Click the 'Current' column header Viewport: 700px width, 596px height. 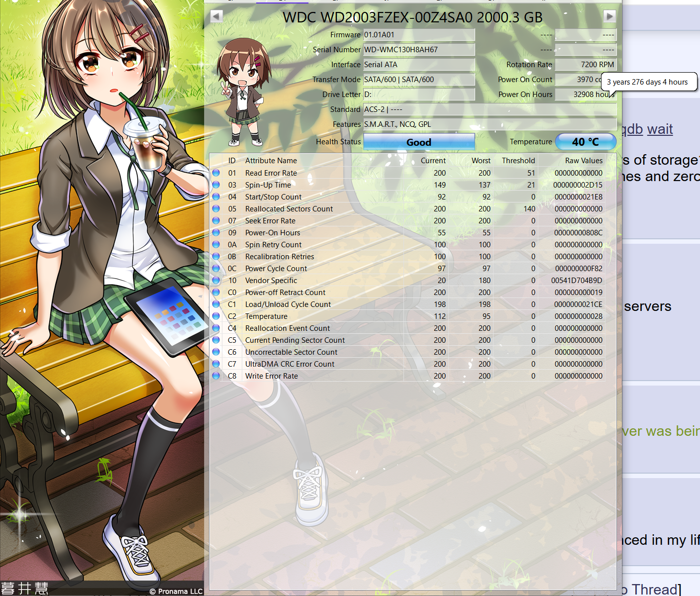(x=433, y=161)
